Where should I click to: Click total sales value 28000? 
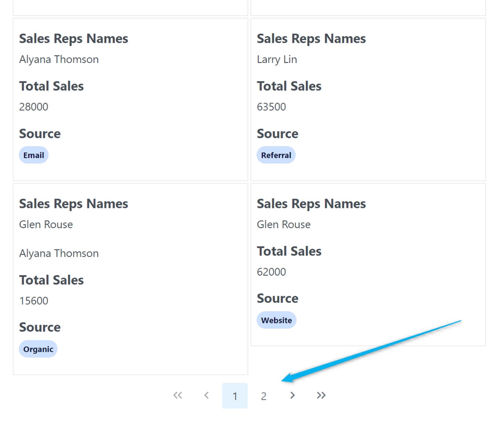pos(34,107)
